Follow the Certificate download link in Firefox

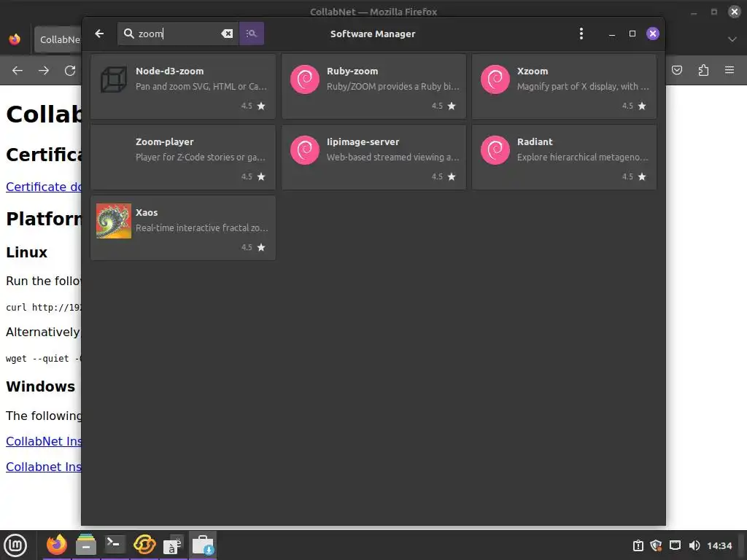43,187
